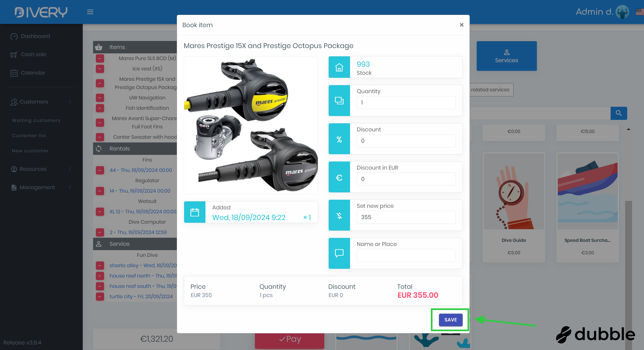Remove Ice vest (XS) with minus icon

click(100, 69)
